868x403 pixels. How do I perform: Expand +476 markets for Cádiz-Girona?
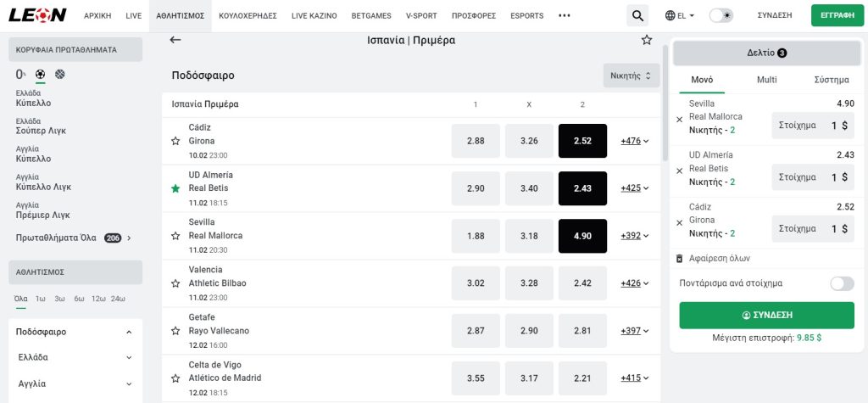[634, 141]
